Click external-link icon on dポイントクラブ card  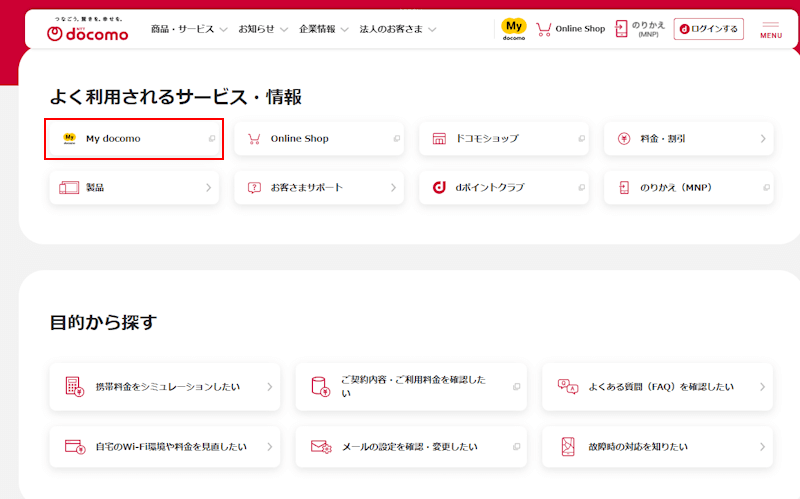coord(581,188)
